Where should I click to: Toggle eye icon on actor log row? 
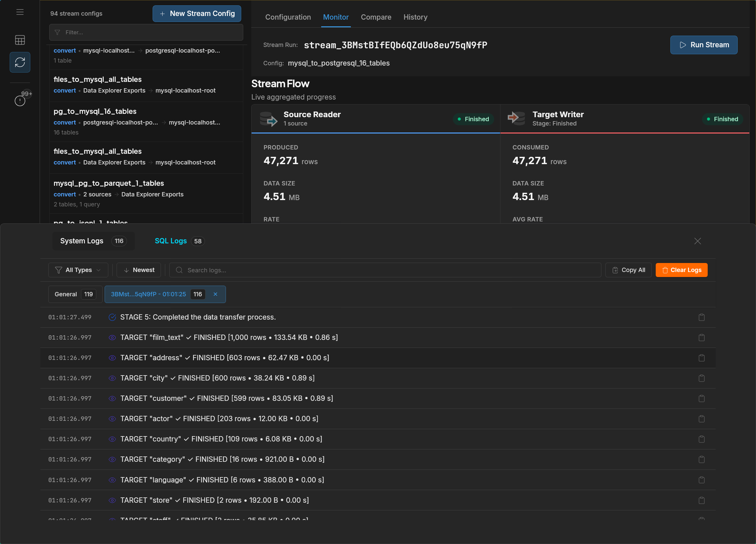click(112, 419)
